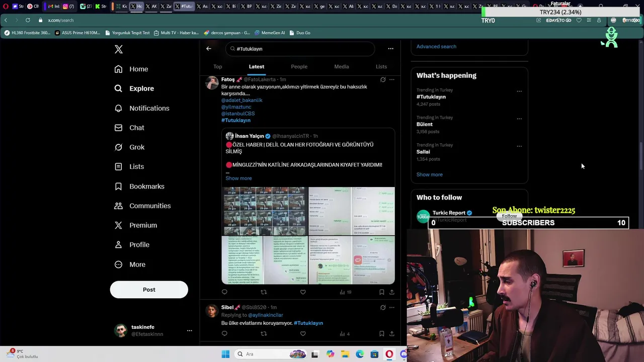Switch to the Media tab
Screen dimensions: 644x362
point(342,66)
